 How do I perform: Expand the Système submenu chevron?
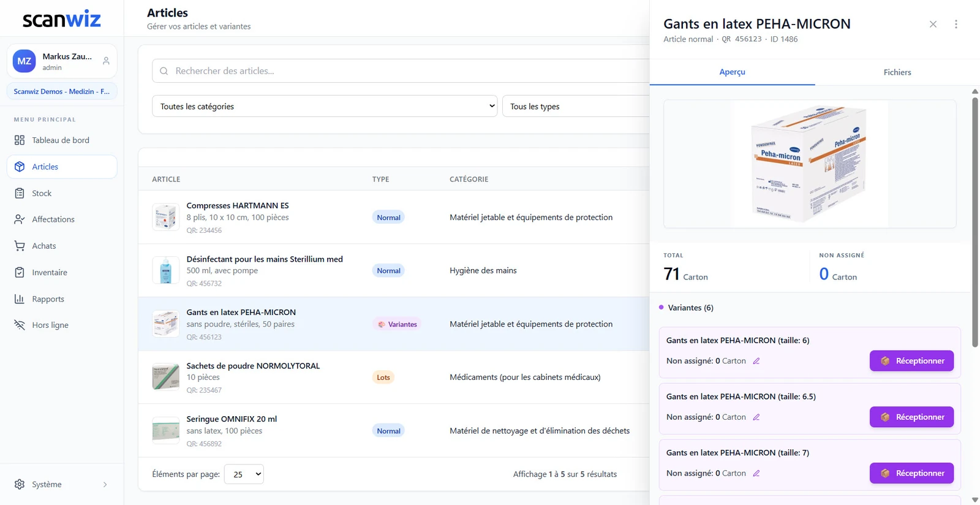(x=105, y=485)
